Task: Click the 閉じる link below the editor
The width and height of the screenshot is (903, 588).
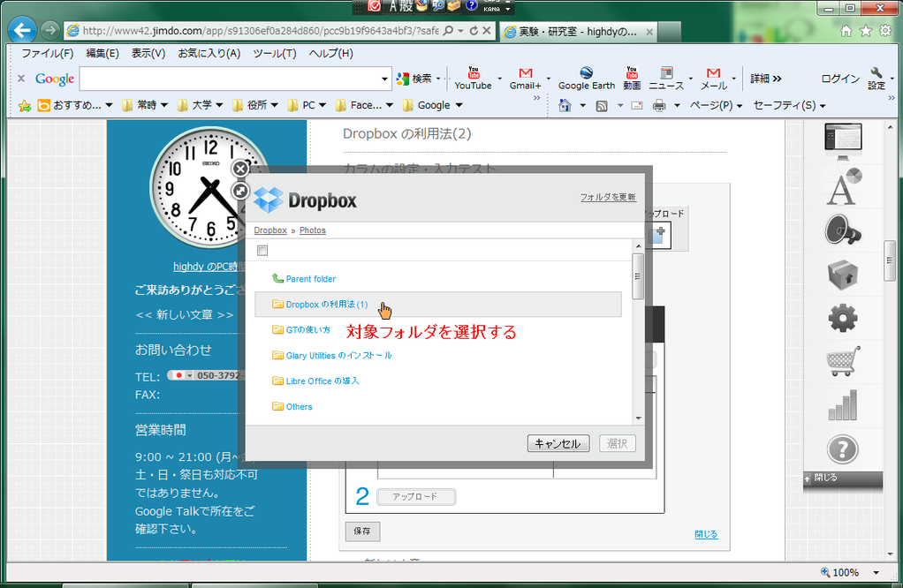Action: coord(706,534)
